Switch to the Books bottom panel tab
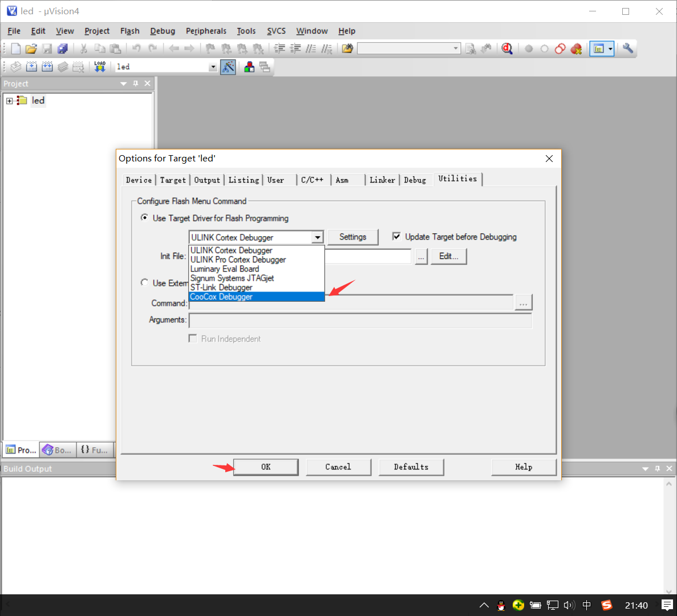This screenshot has width=677, height=616. 58,450
